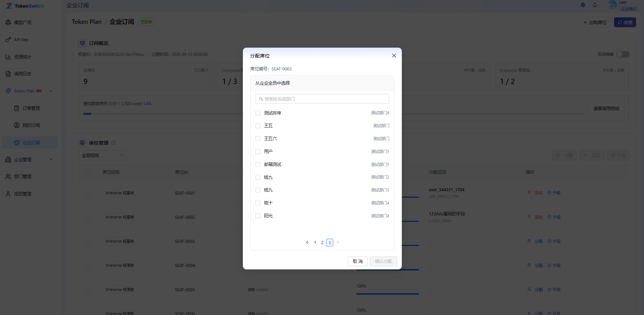Tick the checkbox next to 阳光
This screenshot has height=315, width=644.
(x=258, y=216)
